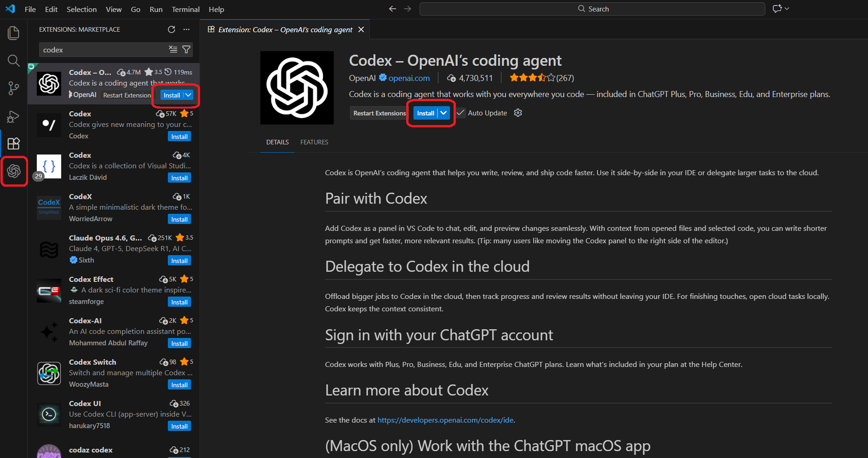868x458 pixels.
Task: Select the Codex Effect extension entry
Action: pos(114,291)
